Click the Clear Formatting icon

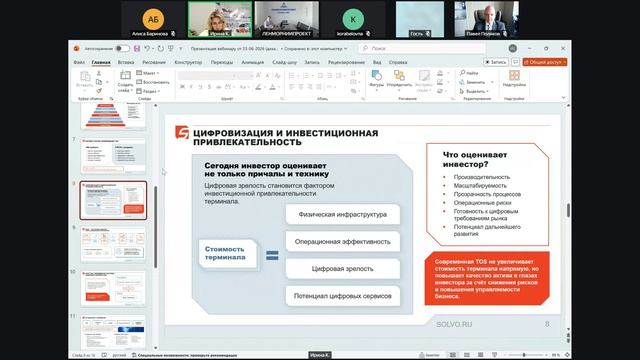(x=277, y=76)
